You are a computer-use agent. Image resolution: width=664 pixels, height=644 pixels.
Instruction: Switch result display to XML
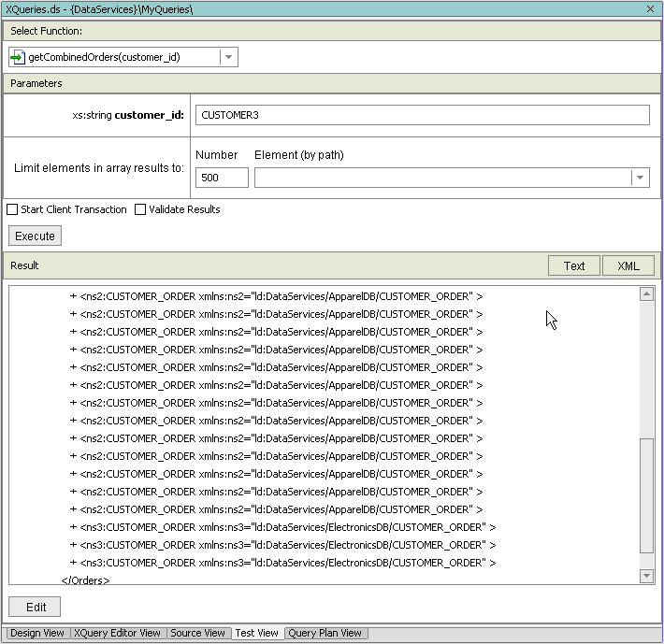point(628,265)
